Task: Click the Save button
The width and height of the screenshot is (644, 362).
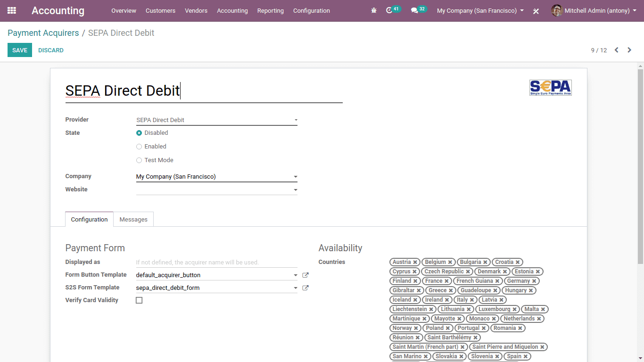Action: click(20, 50)
